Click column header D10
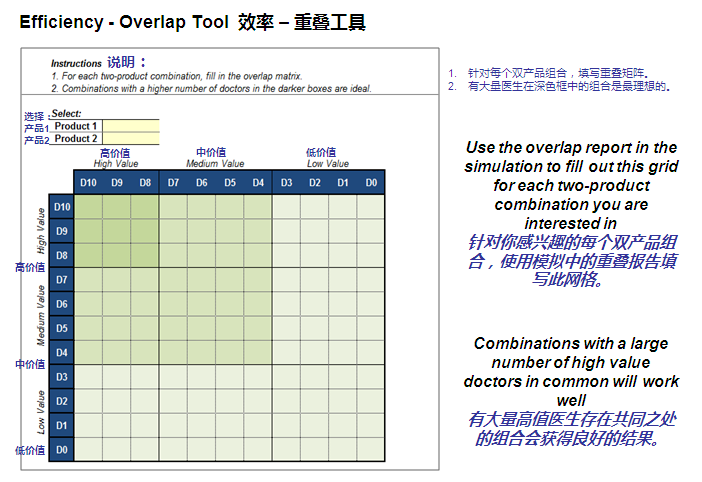Viewport: 702px width, 482px height. pos(88,183)
